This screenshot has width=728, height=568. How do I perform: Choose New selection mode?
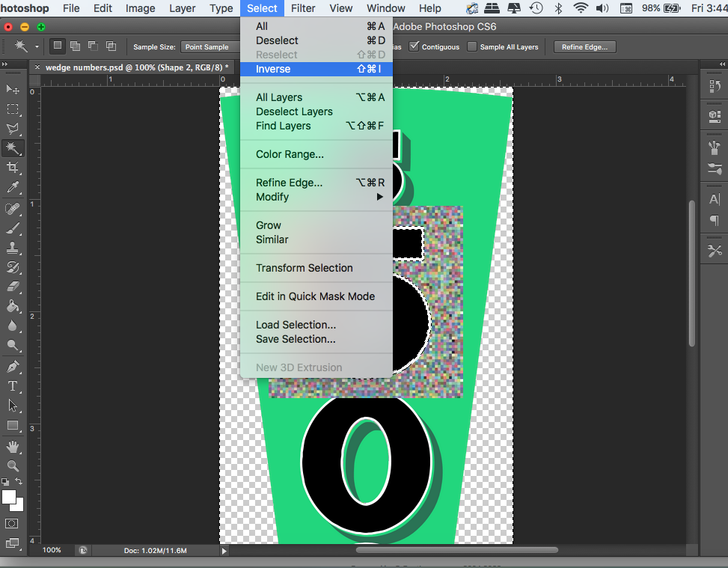click(x=57, y=46)
